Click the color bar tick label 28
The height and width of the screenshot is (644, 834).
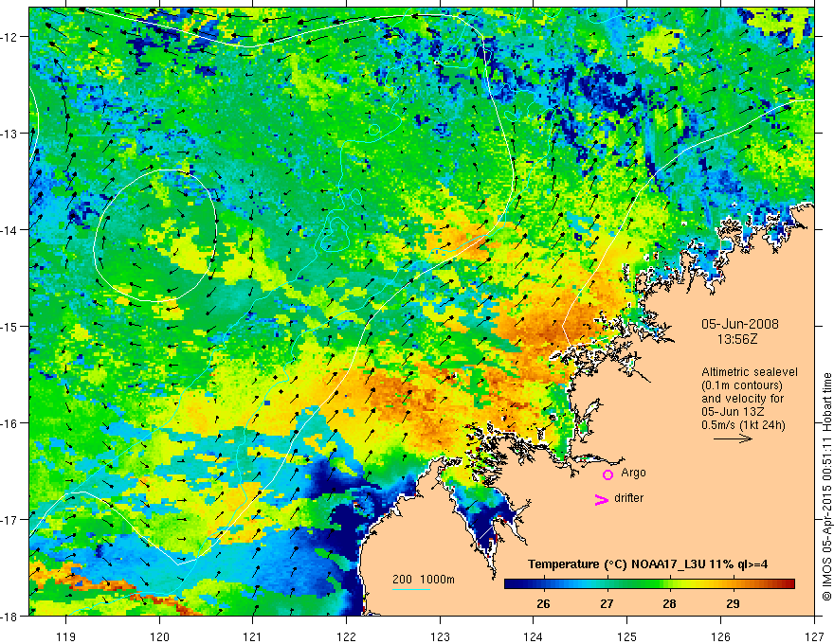pos(670,603)
